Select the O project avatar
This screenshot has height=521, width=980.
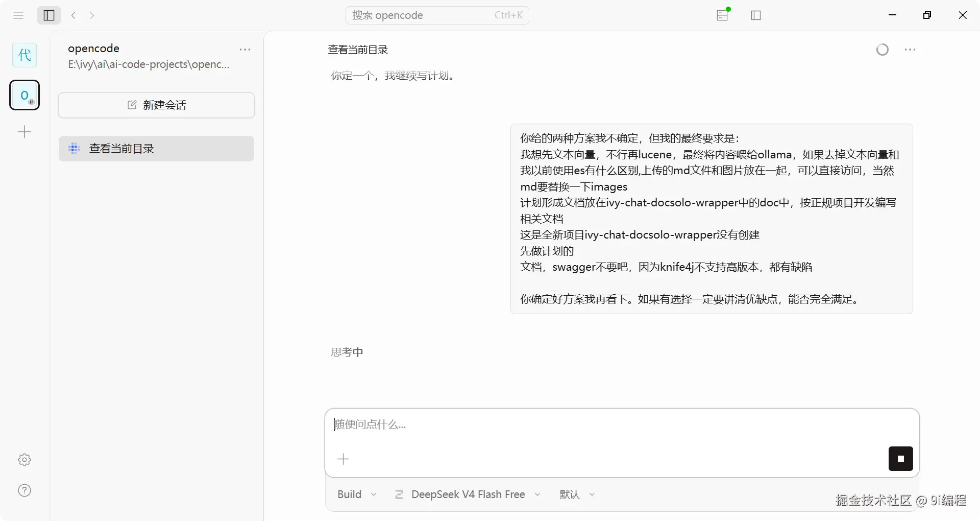(24, 95)
